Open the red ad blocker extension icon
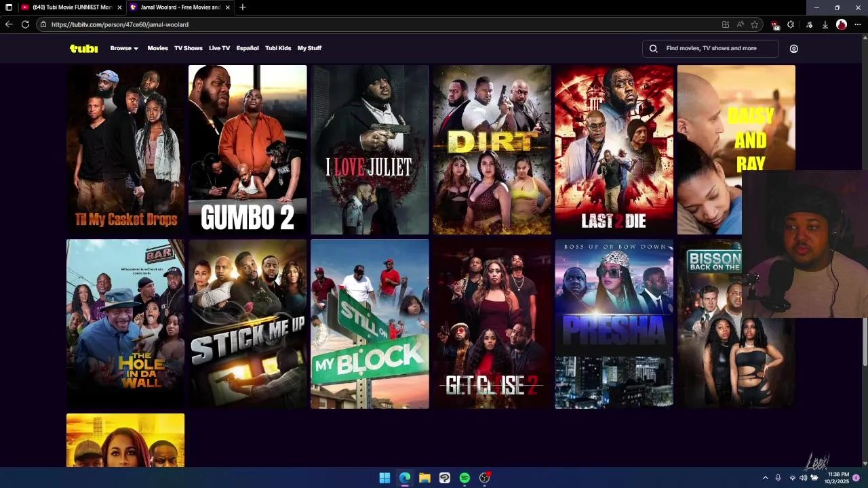The image size is (868, 488). tap(775, 25)
